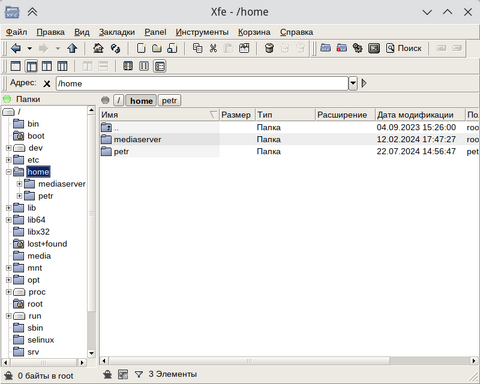
Task: Create a new file from toolbar
Action: 141,49
